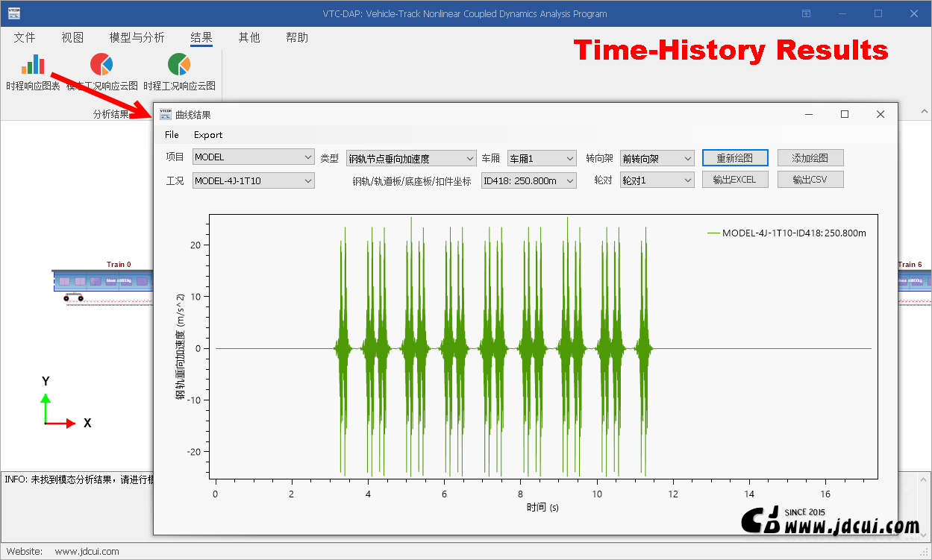
Task: Open the Export menu in dialog
Action: [208, 135]
